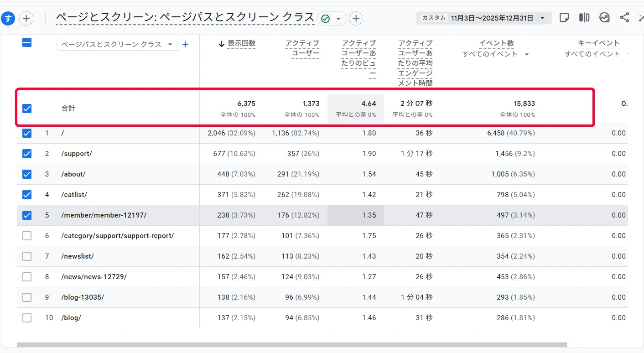The image size is (644, 353).
Task: Open the Insights trend icon
Action: point(604,18)
